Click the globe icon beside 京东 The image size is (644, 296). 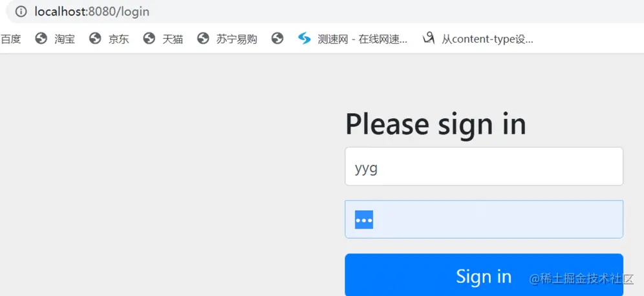(x=95, y=39)
